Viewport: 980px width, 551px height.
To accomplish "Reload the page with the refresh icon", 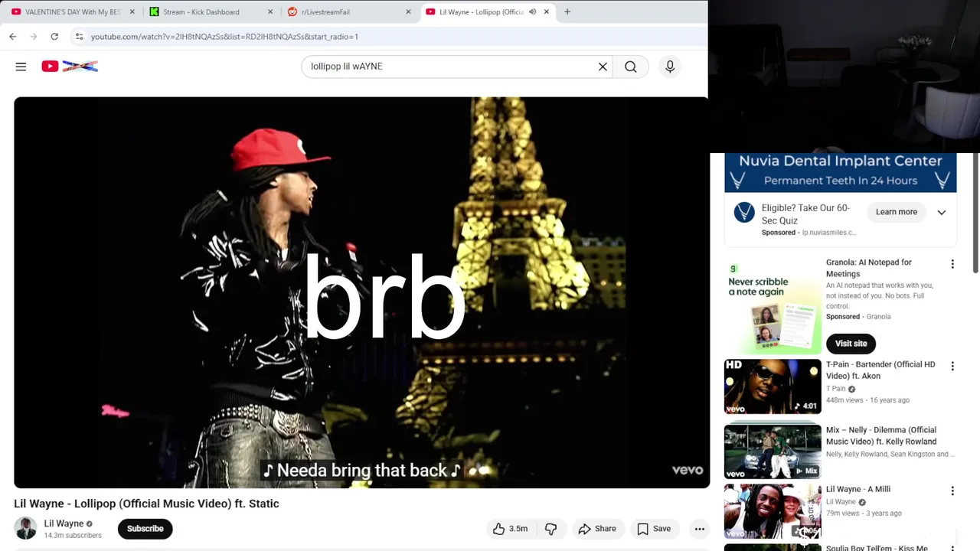I will pos(54,36).
